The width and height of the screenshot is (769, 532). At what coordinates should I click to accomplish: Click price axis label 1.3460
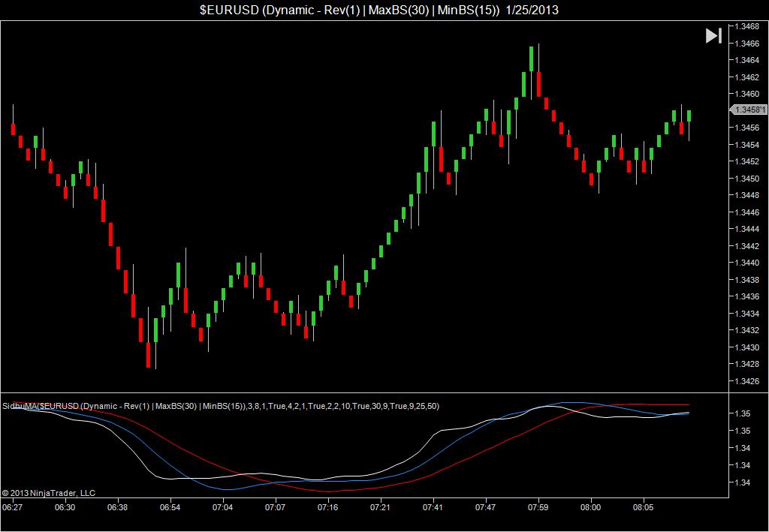[747, 94]
